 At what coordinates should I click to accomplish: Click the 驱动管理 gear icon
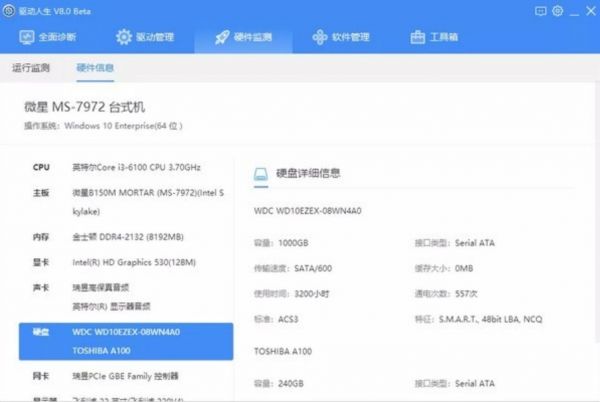point(124,37)
